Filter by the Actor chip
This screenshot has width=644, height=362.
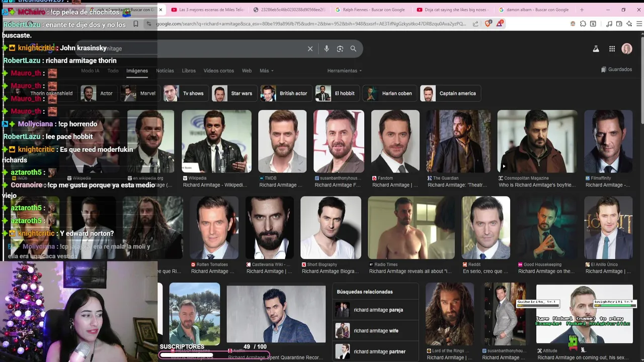(98, 94)
